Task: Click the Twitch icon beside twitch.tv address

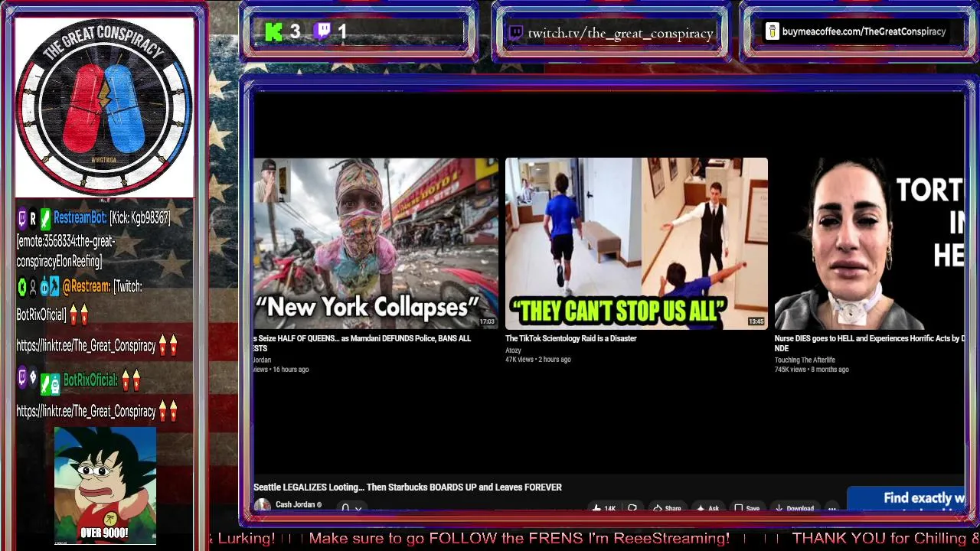Action: [x=516, y=33]
